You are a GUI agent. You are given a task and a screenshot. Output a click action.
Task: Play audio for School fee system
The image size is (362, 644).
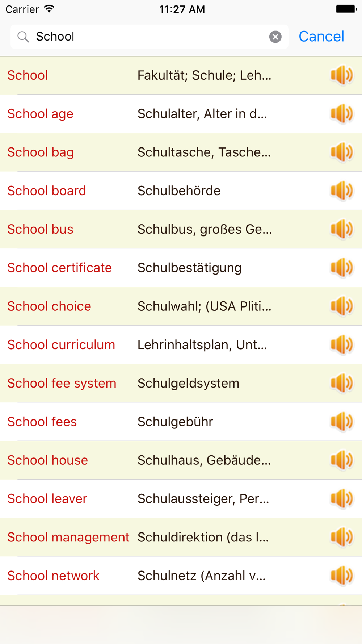(x=341, y=383)
